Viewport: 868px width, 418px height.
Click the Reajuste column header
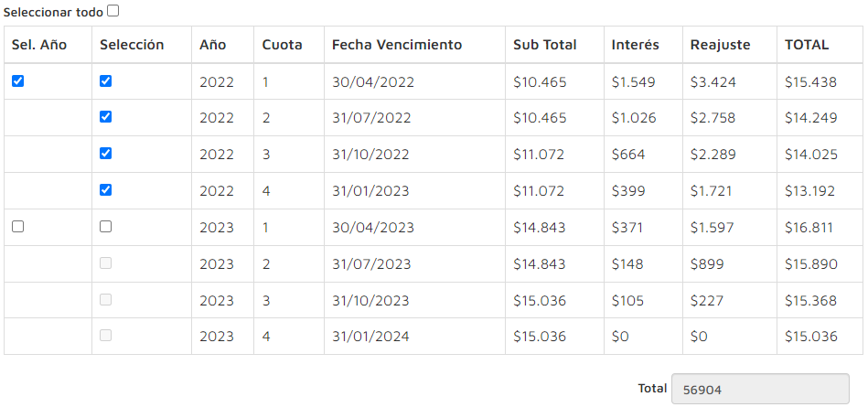tap(720, 45)
